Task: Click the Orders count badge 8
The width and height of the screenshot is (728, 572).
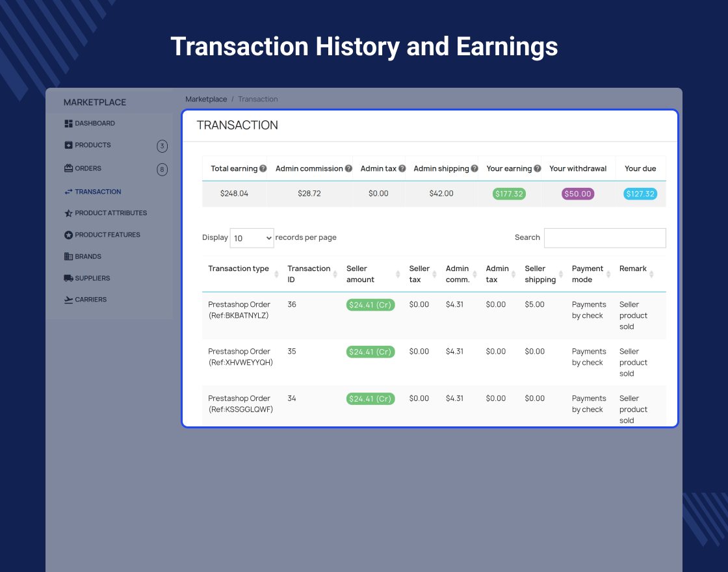Action: tap(162, 170)
